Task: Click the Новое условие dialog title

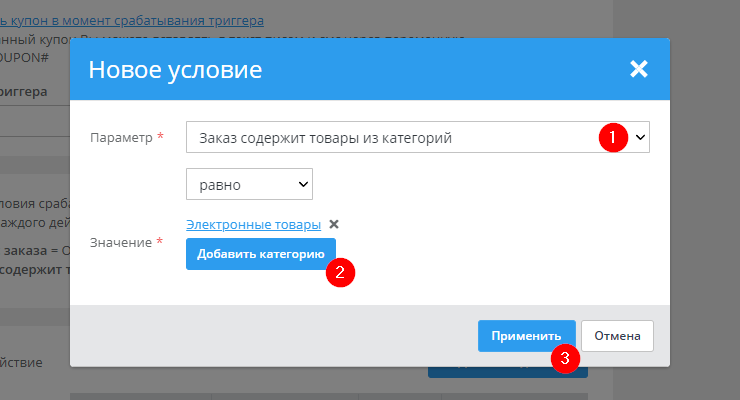Action: tap(175, 69)
